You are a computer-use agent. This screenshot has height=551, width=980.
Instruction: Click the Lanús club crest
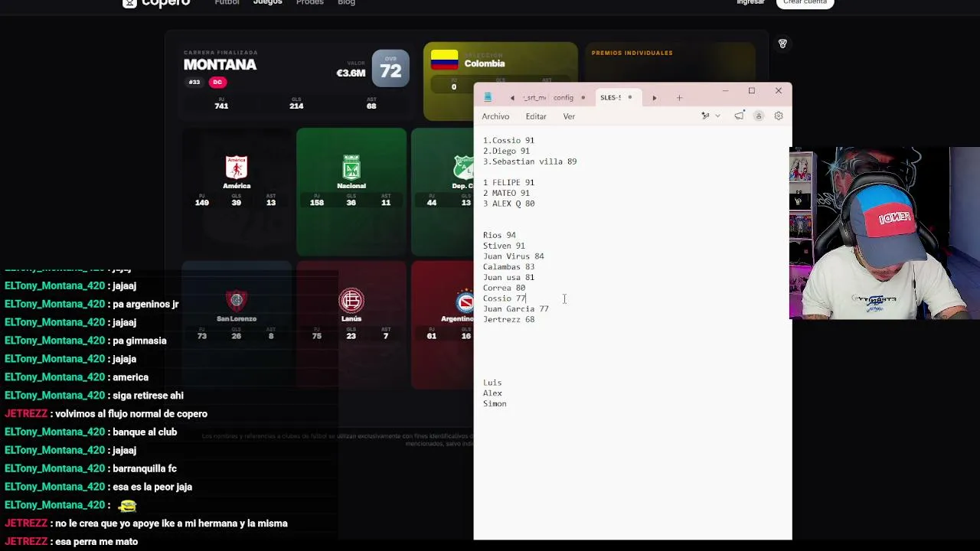(351, 301)
